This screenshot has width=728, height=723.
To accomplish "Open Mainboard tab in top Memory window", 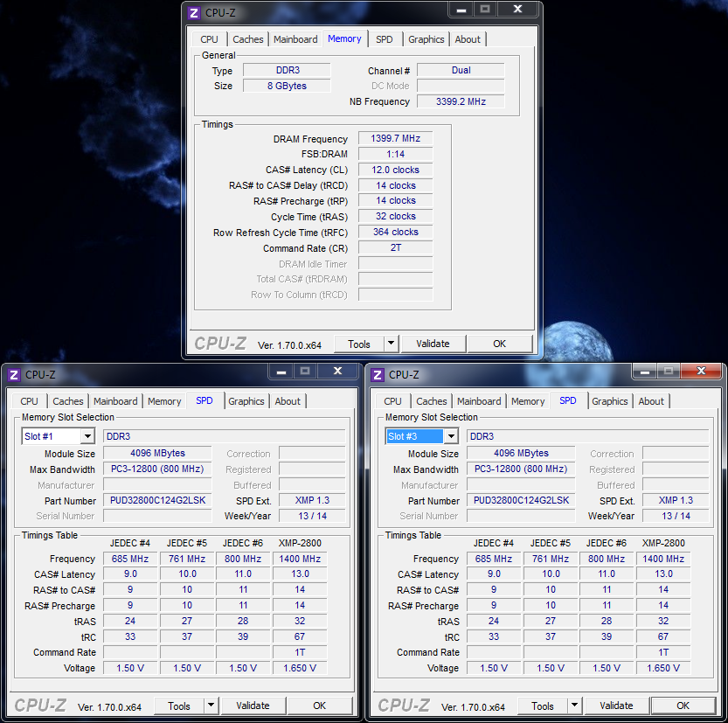I will coord(295,39).
